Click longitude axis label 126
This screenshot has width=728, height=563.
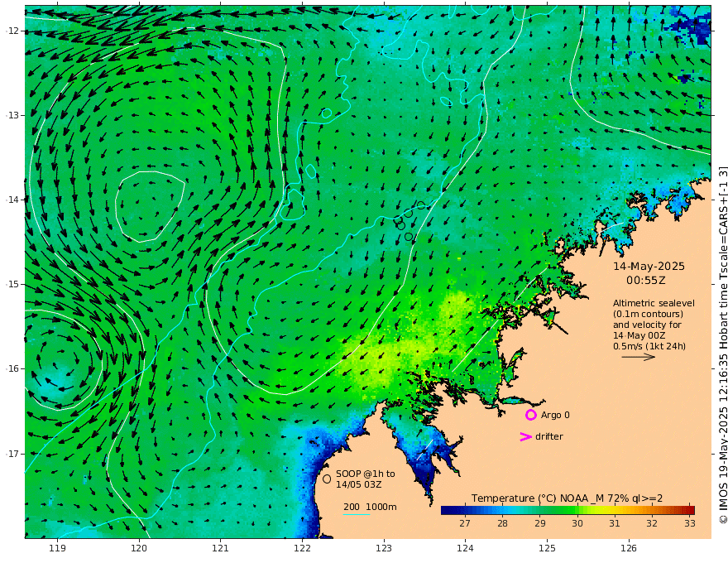629,548
